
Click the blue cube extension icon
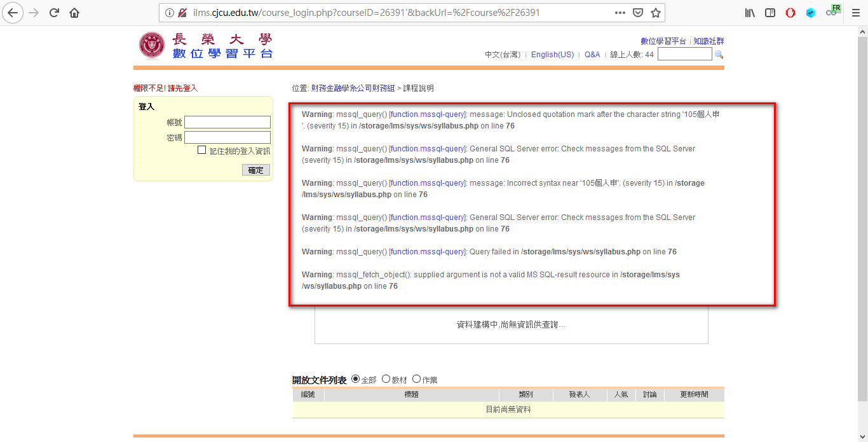pos(811,13)
